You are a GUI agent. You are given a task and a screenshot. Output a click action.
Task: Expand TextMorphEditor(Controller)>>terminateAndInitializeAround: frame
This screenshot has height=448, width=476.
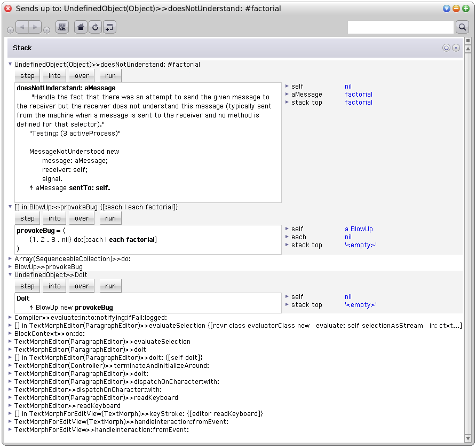coord(10,365)
